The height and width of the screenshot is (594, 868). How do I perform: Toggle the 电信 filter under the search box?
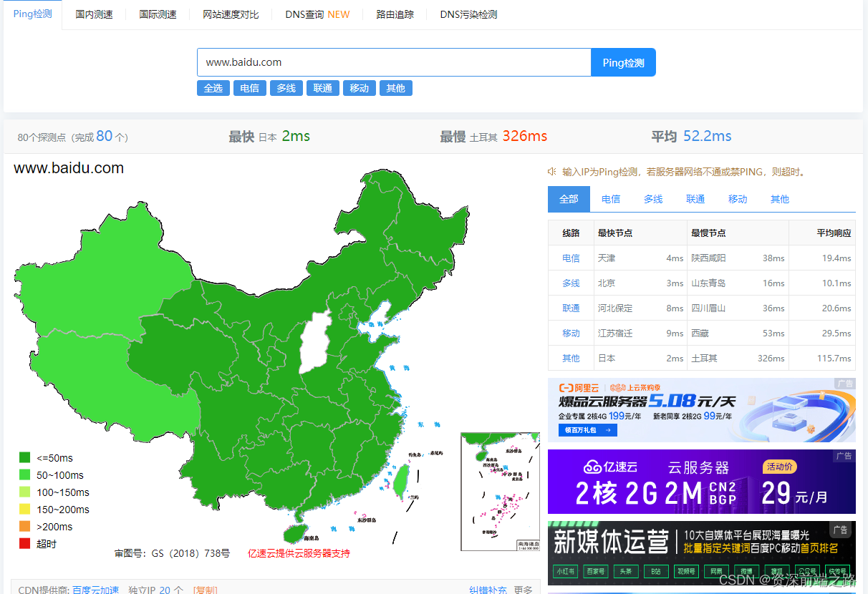click(250, 88)
